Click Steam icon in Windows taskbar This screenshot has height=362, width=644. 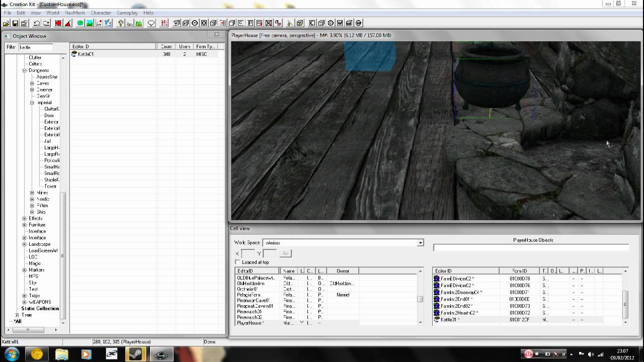tap(136, 354)
